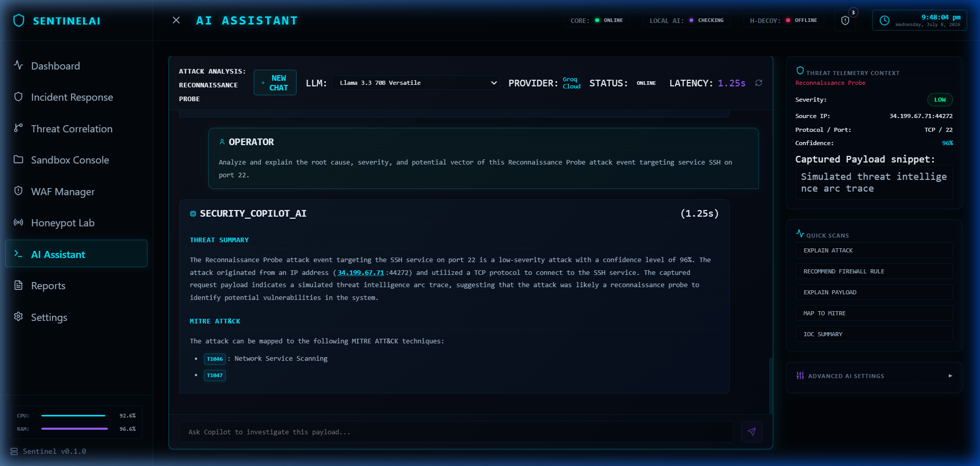Viewport: 980px width, 466px height.
Task: Click the Groq Cloud provider label
Action: pos(572,83)
